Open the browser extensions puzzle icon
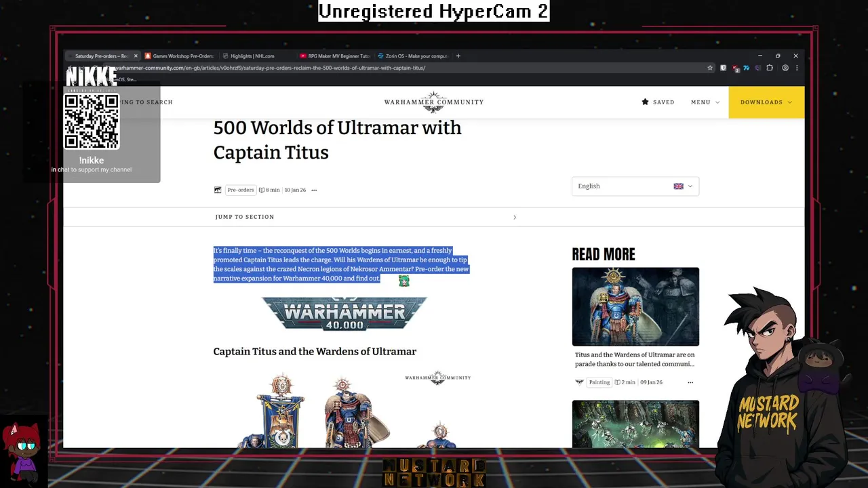868x488 pixels. point(768,68)
